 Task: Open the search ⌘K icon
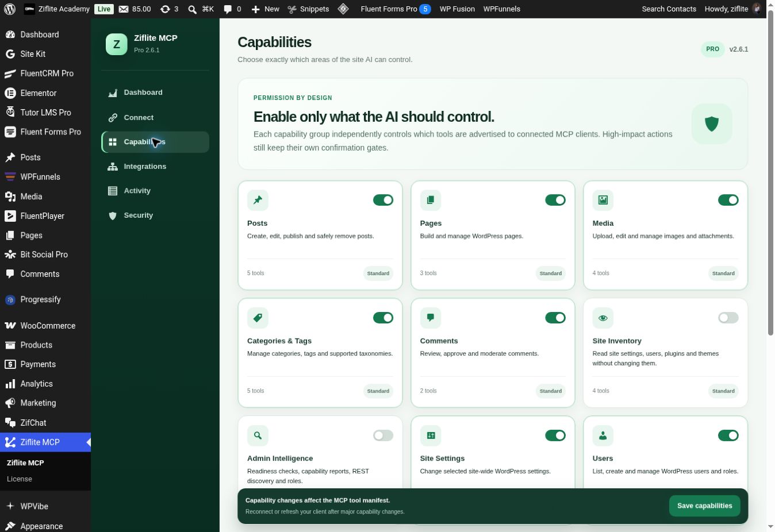click(201, 9)
